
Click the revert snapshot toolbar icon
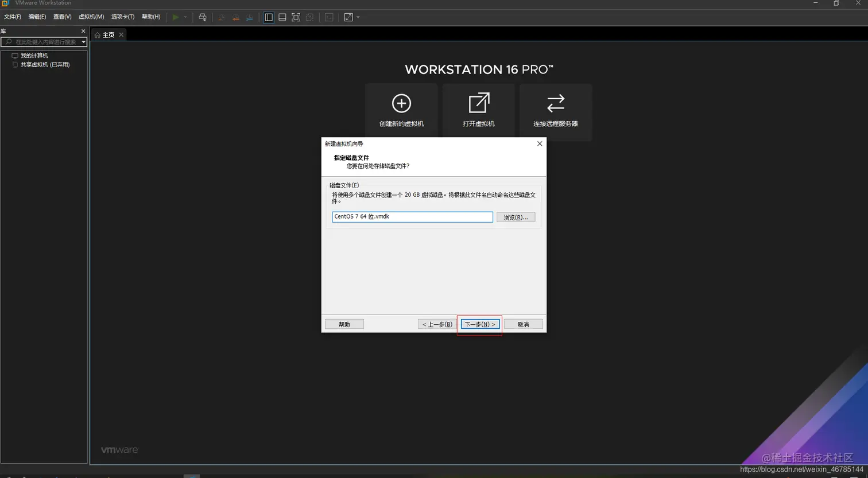tap(235, 17)
